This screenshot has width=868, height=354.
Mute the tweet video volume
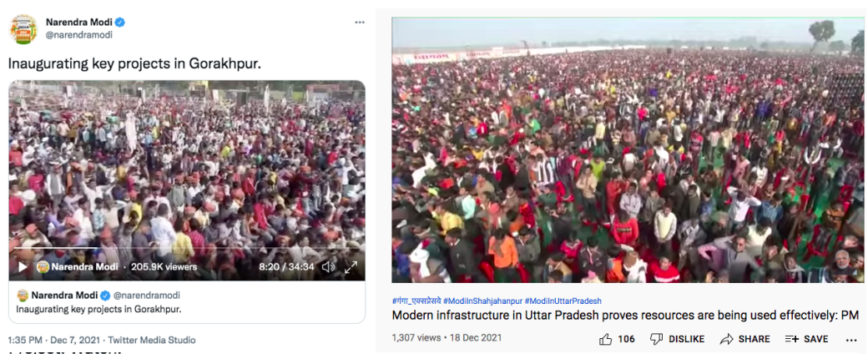pyautogui.click(x=328, y=267)
